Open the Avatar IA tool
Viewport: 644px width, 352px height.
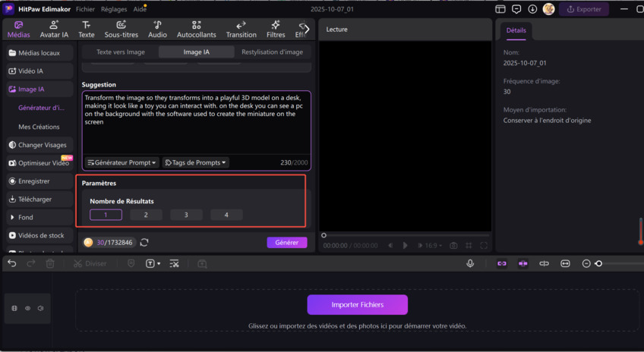(x=54, y=29)
